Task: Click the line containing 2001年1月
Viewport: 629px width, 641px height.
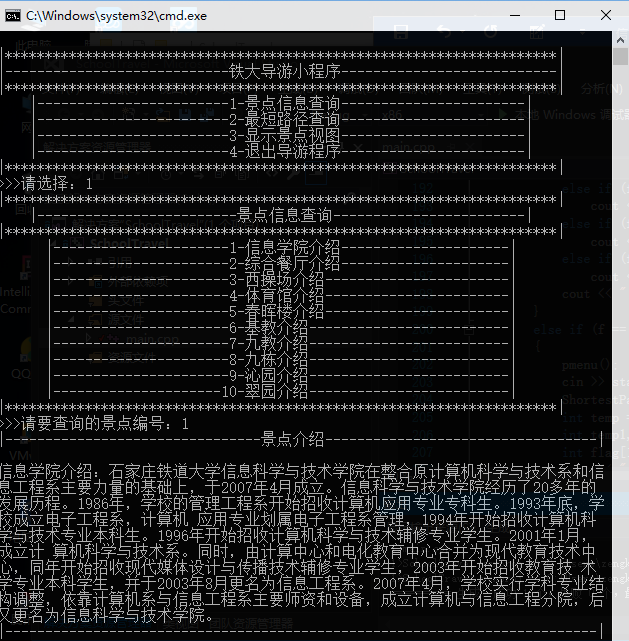Action: pyautogui.click(x=294, y=536)
